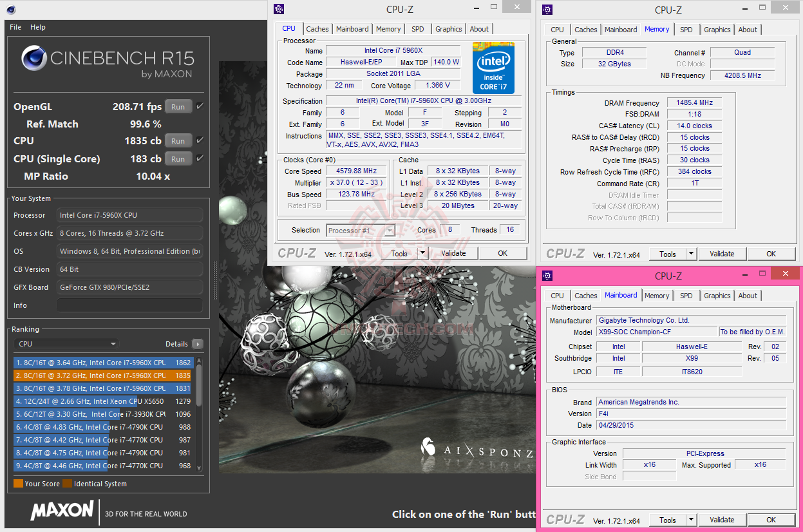Click the GFX Board field
The image size is (803, 532).
(129, 287)
